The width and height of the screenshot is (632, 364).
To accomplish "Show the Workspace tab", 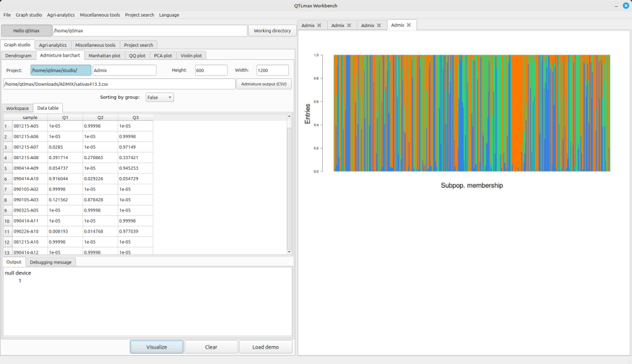I will pyautogui.click(x=17, y=108).
